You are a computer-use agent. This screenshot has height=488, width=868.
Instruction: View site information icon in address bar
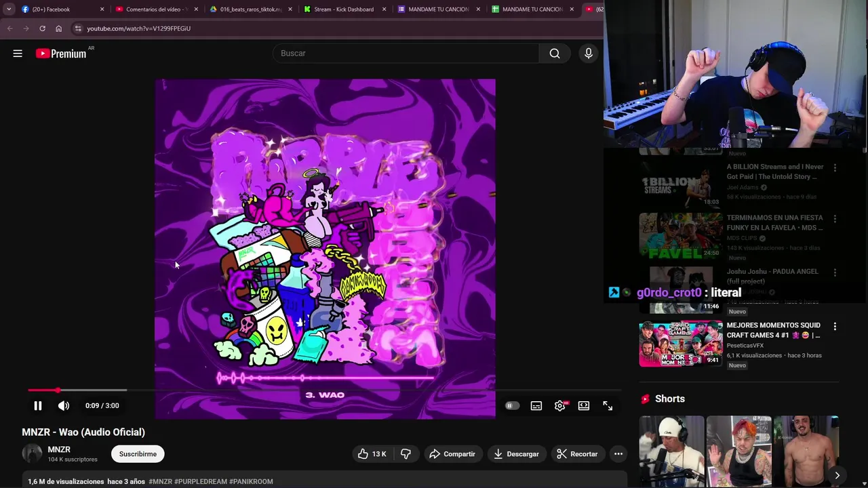78,28
